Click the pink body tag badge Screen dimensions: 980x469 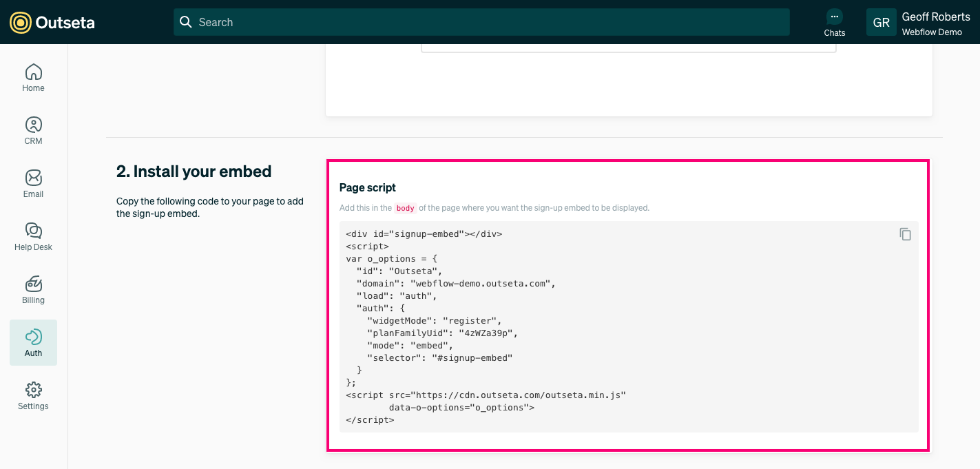point(405,208)
